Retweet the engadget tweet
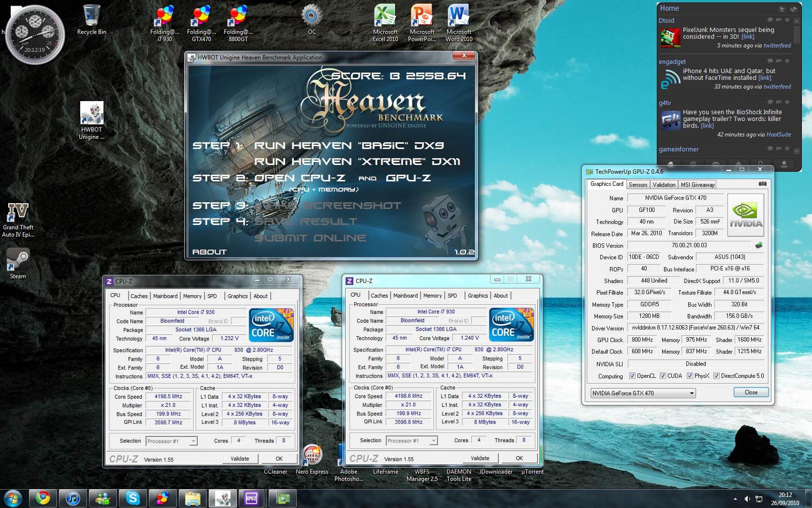This screenshot has height=508, width=812. point(779,61)
